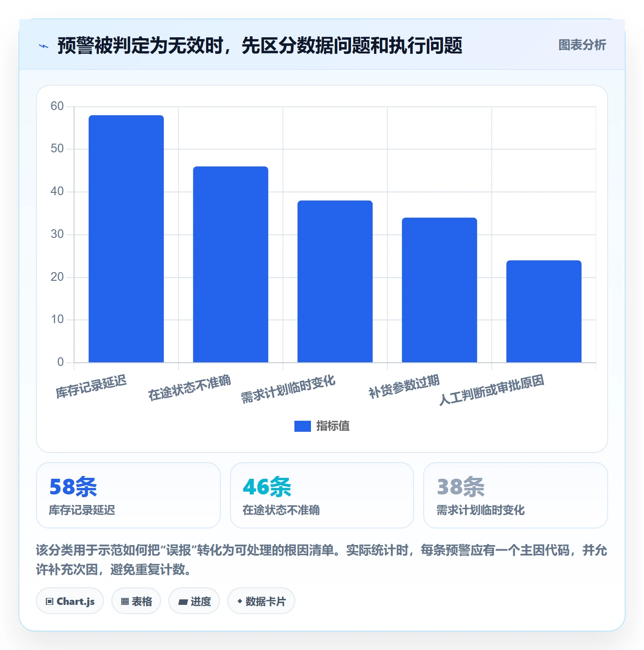Click the 指标值 legend label
The image size is (644, 650).
(333, 426)
